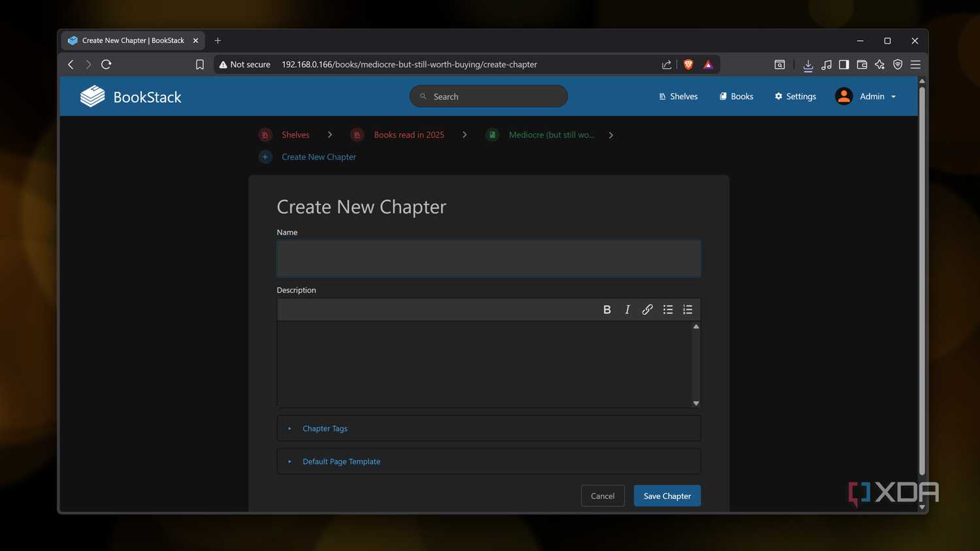Click the share icon in the address bar

point(666,65)
